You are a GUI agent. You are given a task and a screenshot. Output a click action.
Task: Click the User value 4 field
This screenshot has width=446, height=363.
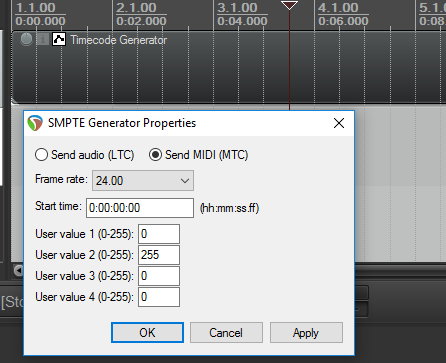pyautogui.click(x=159, y=297)
